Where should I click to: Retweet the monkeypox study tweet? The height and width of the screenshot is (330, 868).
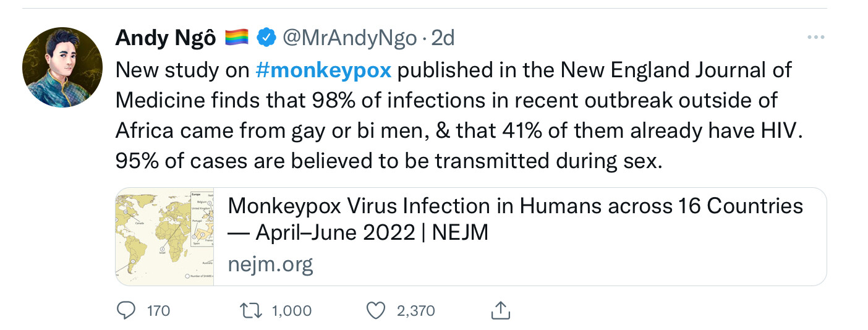pos(250,310)
